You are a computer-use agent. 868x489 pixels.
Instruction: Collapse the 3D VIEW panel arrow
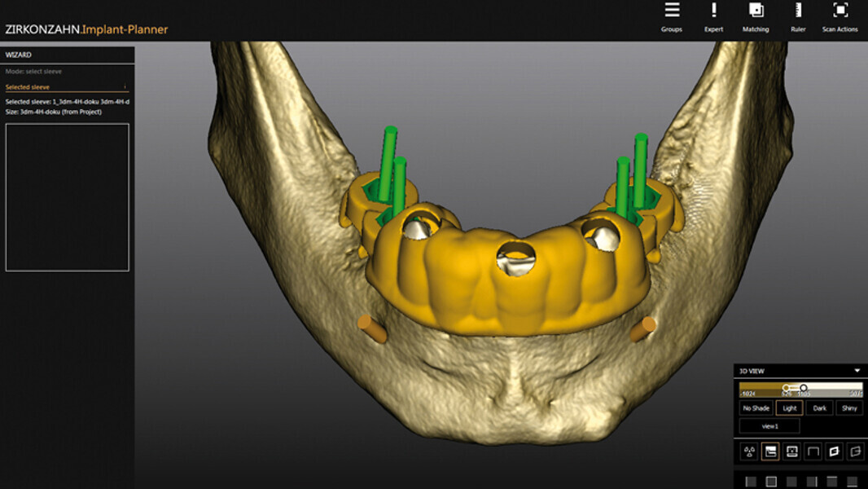click(x=857, y=371)
